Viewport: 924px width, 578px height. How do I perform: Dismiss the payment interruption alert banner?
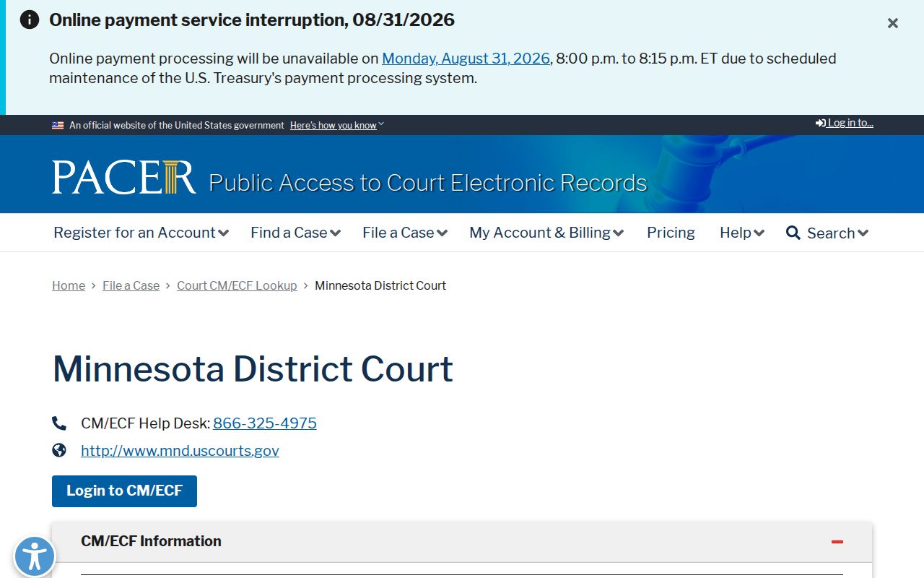[x=893, y=23]
